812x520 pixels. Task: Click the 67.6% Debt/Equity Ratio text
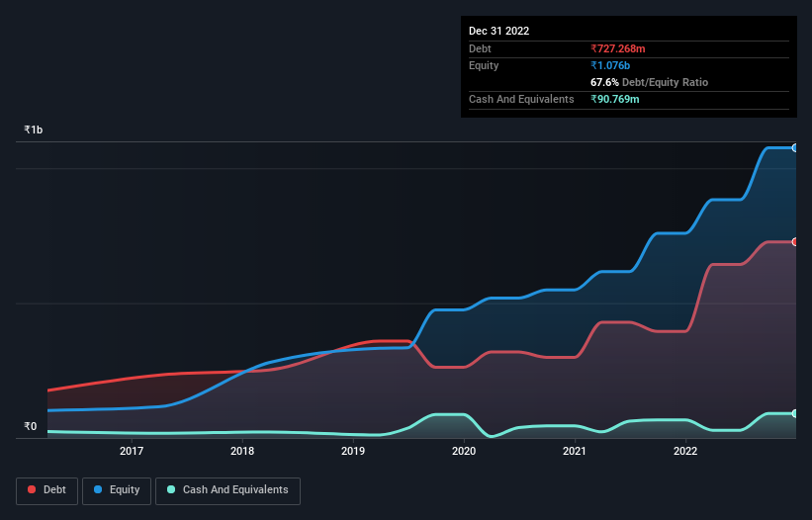(x=650, y=82)
